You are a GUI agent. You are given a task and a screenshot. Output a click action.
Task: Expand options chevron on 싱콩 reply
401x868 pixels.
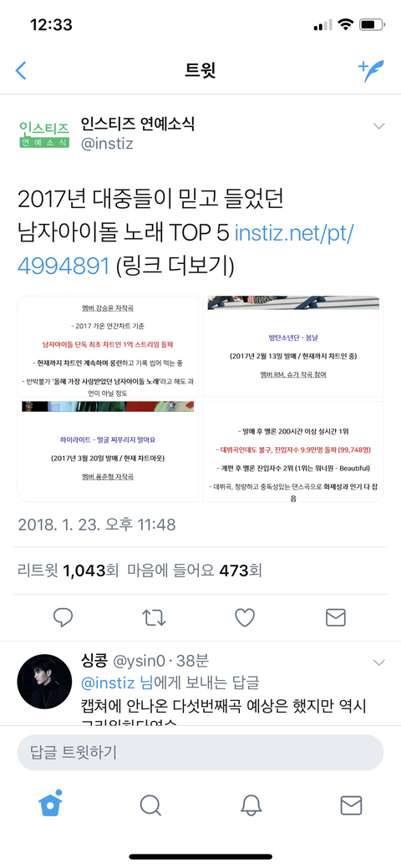[378, 662]
